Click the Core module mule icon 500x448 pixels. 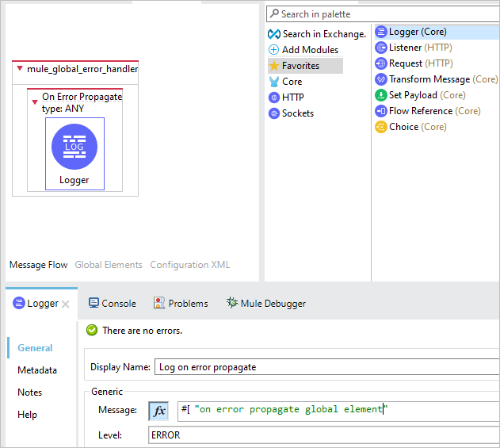point(274,82)
